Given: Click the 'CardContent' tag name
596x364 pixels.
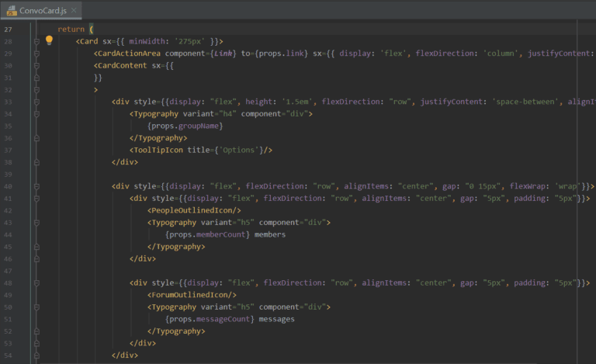Looking at the screenshot, I should [x=123, y=66].
